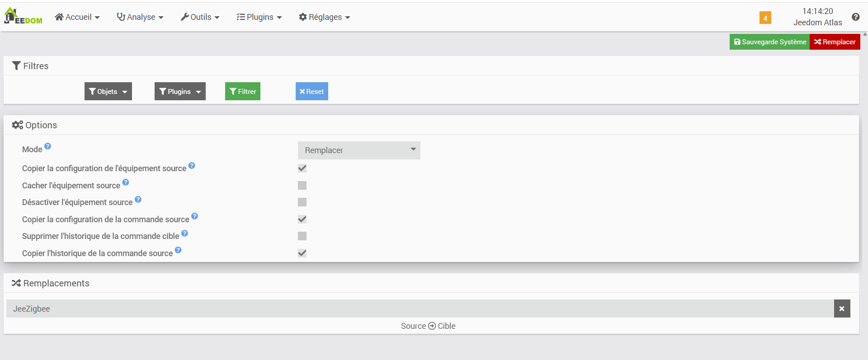This screenshot has width=868, height=360.
Task: Toggle Copier la configuration de l'équipement source checkbox
Action: 302,168
